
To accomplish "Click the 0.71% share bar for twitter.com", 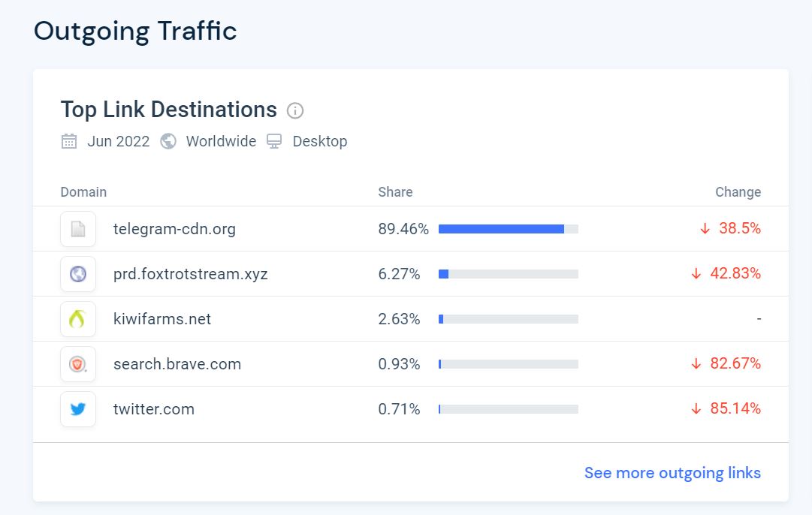I will click(509, 409).
